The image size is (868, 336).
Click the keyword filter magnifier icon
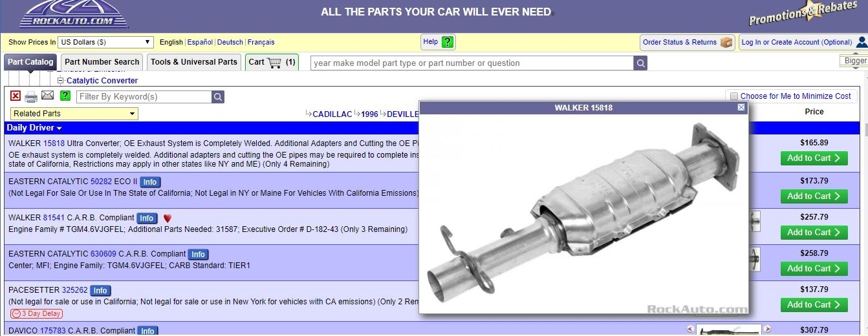coord(218,97)
